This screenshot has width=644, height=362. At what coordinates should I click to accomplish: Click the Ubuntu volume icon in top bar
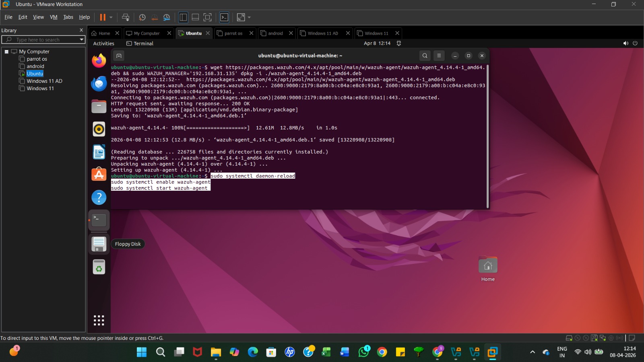[625, 43]
